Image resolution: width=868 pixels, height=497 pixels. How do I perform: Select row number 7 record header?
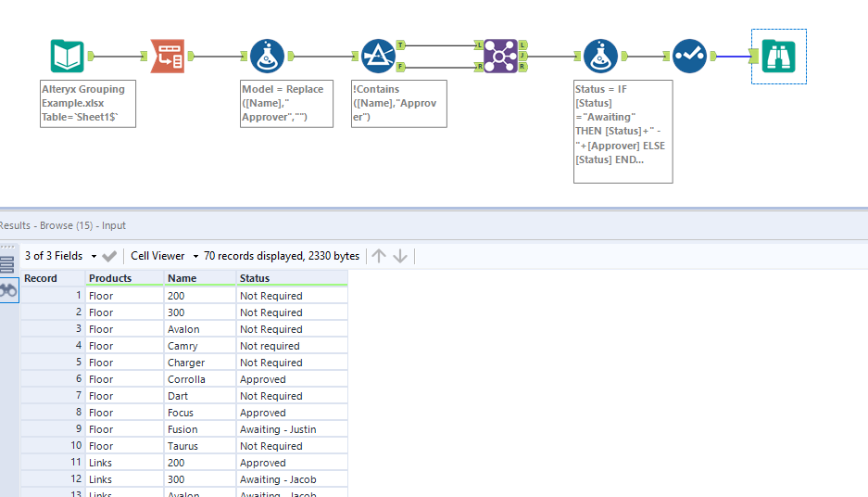[x=53, y=396]
